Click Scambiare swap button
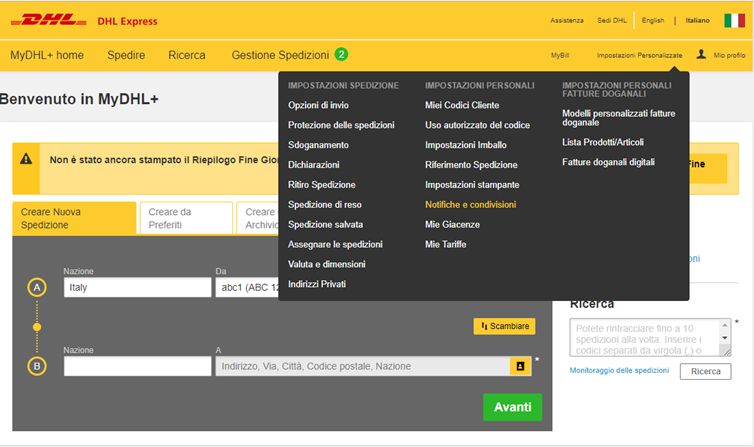 point(504,326)
